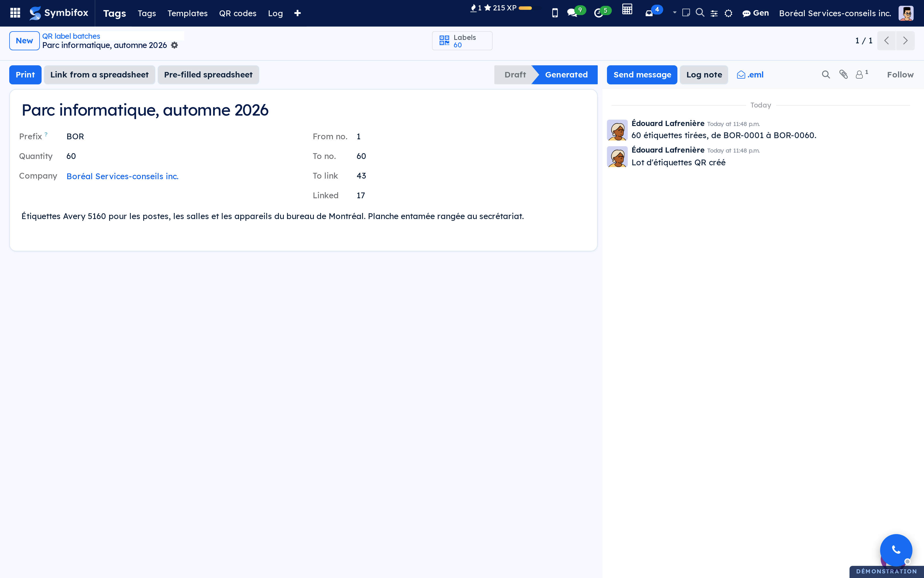This screenshot has width=924, height=578.
Task: Search chatter messages magnifier icon
Action: tap(826, 75)
